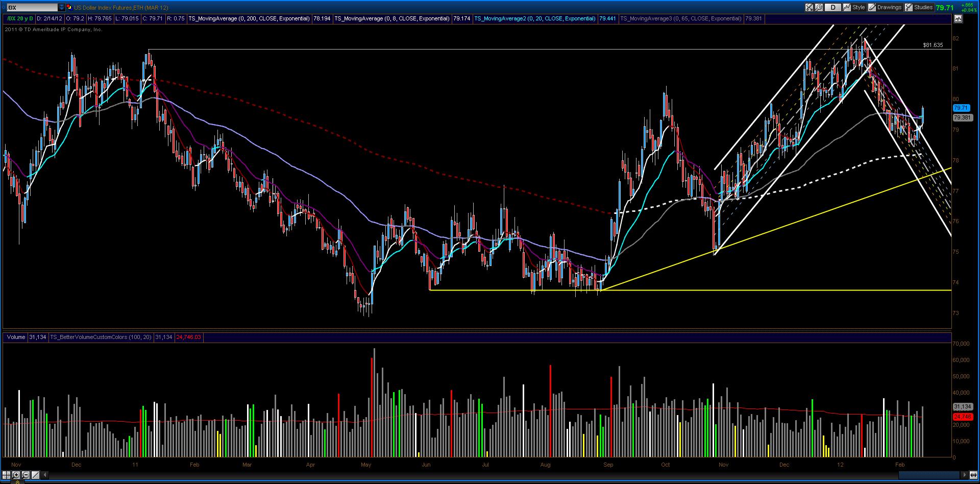Open chart settings wrench icon
This screenshot has height=484, width=980.
(x=819, y=7)
